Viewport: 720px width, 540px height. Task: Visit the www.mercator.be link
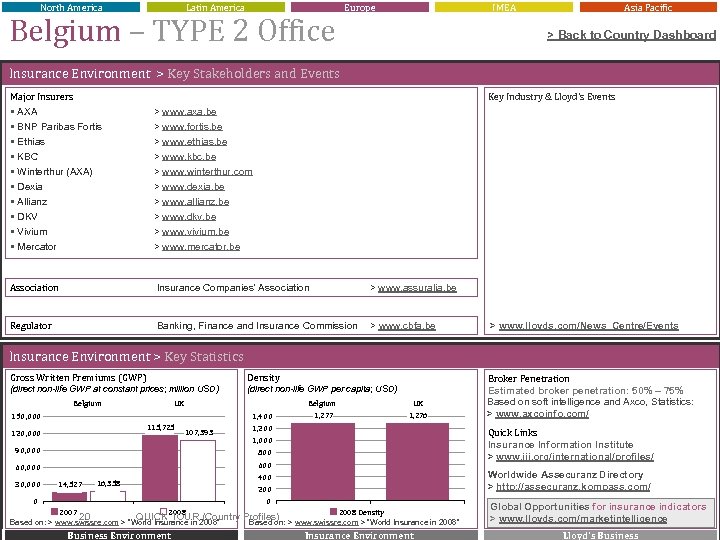(x=201, y=247)
